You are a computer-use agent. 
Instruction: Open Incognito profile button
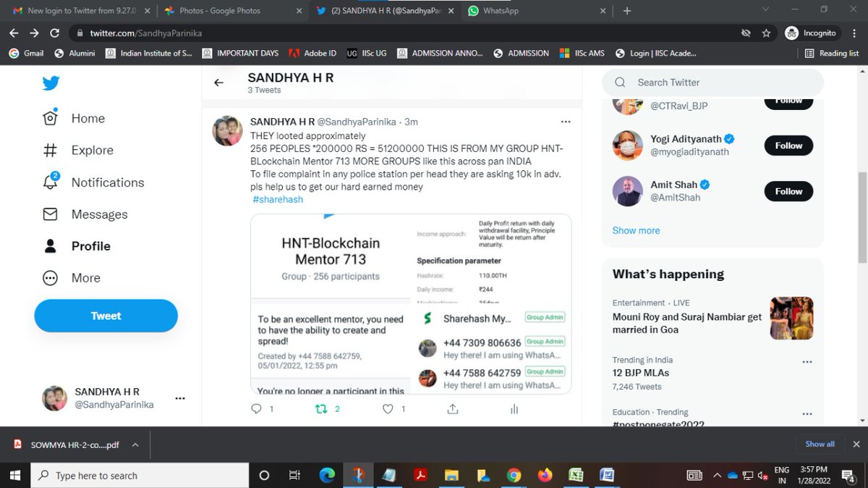[x=812, y=33]
